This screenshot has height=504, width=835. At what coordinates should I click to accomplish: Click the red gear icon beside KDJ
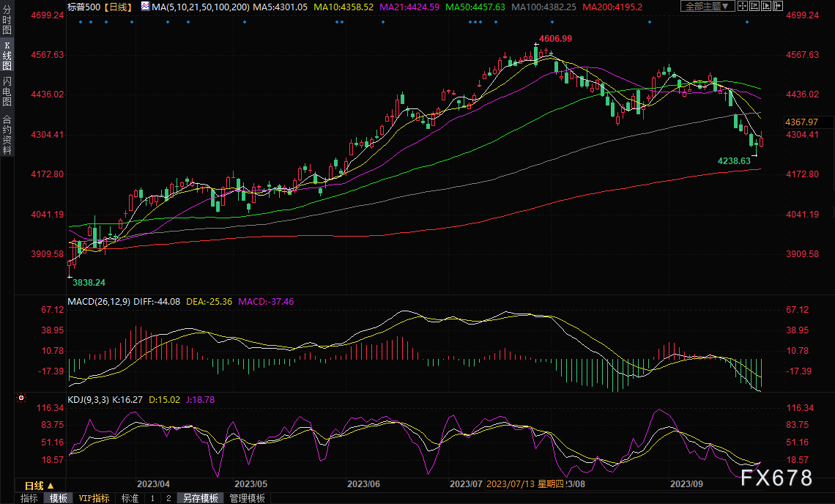pos(21,399)
